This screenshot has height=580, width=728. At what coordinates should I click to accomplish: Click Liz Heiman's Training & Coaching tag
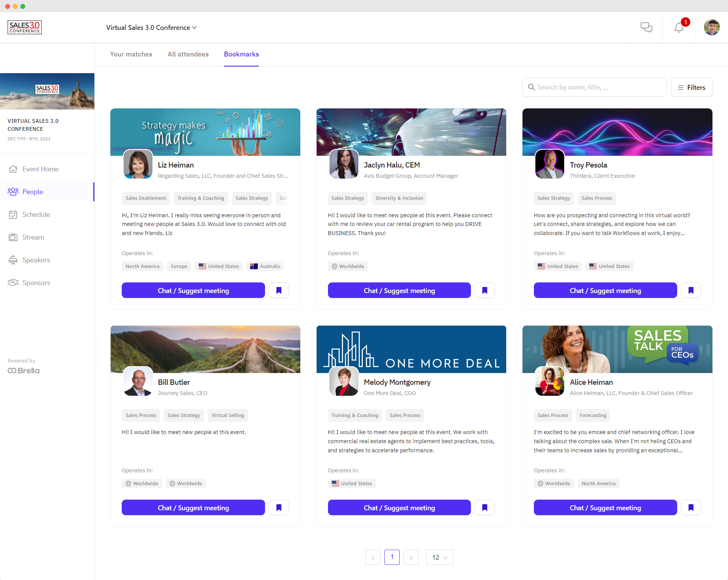click(x=201, y=198)
